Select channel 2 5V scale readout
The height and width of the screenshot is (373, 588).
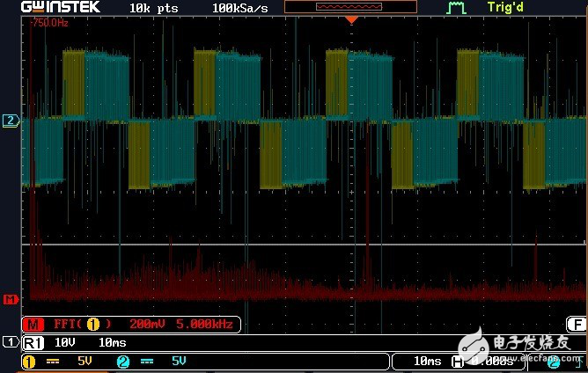click(x=177, y=361)
